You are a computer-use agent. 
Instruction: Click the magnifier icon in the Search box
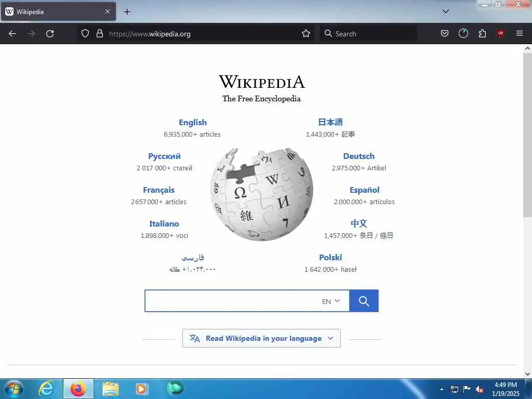click(328, 33)
